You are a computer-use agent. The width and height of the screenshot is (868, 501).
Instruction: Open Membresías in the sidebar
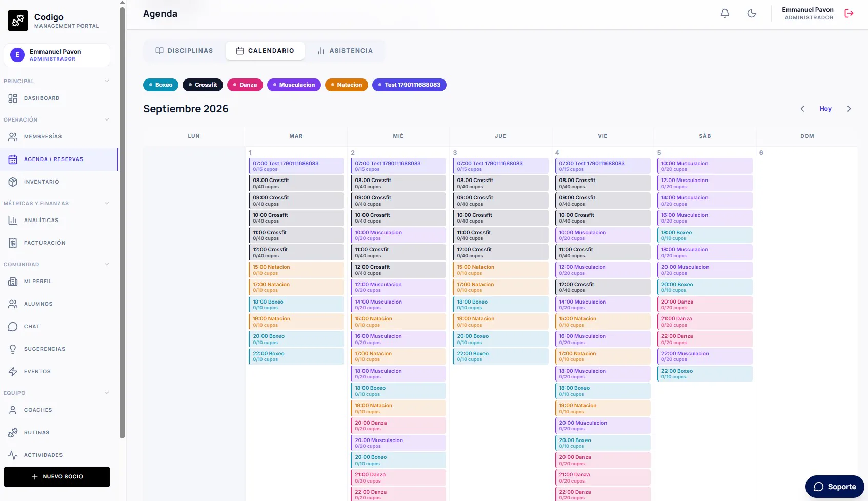click(x=59, y=137)
